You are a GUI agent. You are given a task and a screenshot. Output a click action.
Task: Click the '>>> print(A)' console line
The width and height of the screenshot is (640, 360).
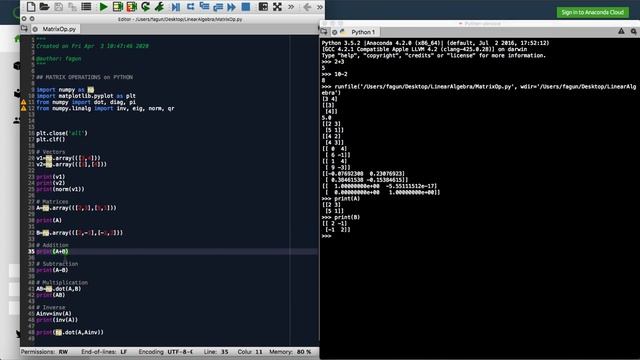click(341, 199)
